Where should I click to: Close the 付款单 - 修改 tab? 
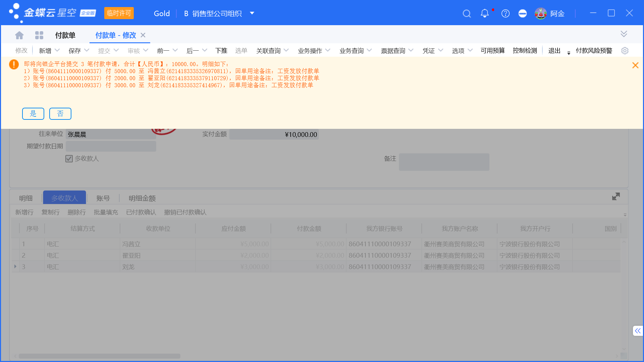[143, 35]
